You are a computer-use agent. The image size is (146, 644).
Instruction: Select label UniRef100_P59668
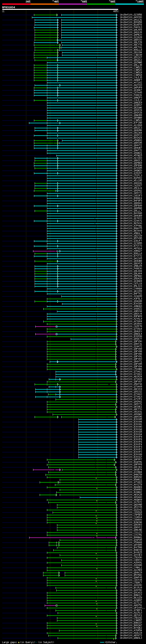coord(131,543)
